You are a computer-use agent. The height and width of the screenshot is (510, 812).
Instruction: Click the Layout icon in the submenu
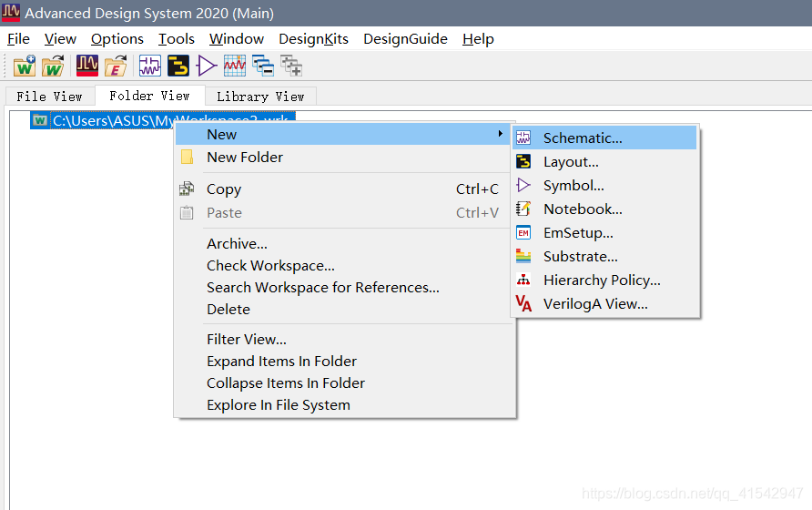[x=523, y=162]
